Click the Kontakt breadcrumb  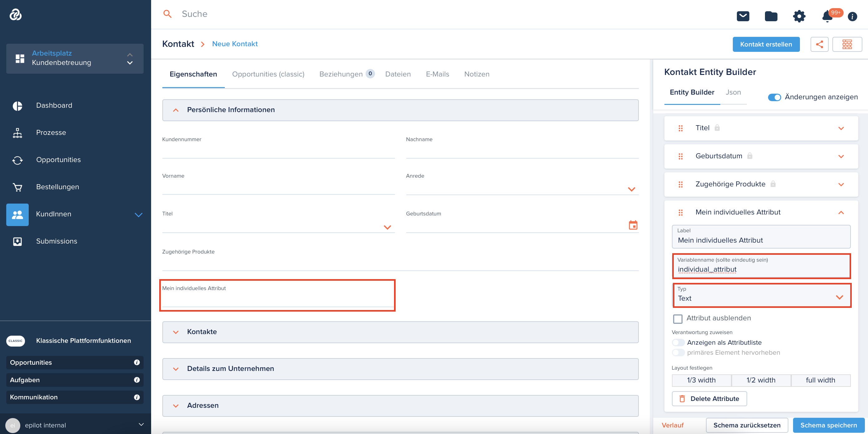click(x=178, y=44)
